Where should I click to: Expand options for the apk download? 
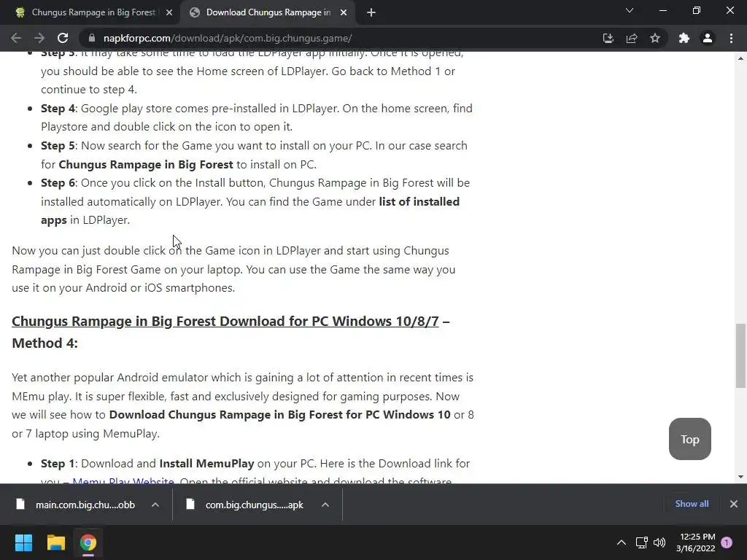pyautogui.click(x=325, y=505)
